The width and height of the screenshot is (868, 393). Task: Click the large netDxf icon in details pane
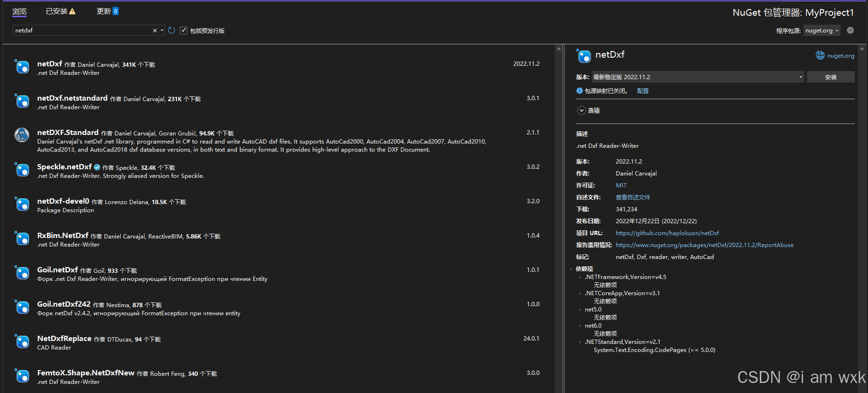point(583,56)
